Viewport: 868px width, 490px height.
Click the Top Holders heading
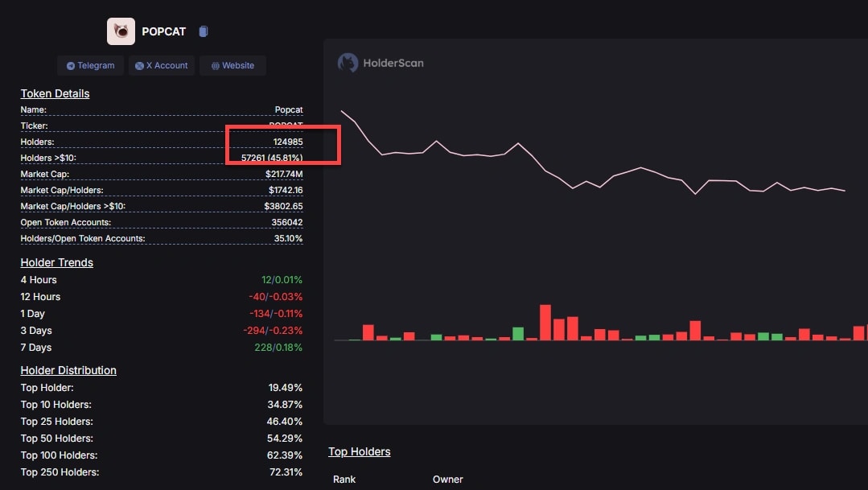pyautogui.click(x=360, y=452)
